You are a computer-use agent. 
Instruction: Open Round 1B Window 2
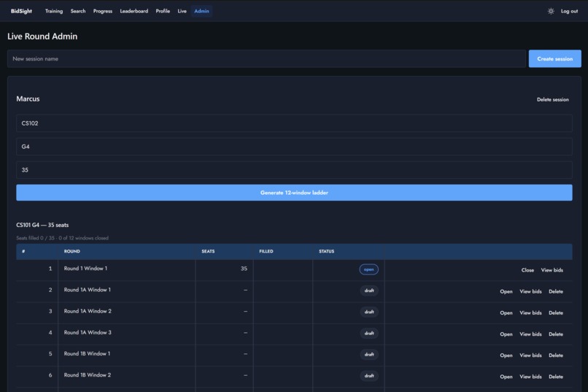point(506,377)
